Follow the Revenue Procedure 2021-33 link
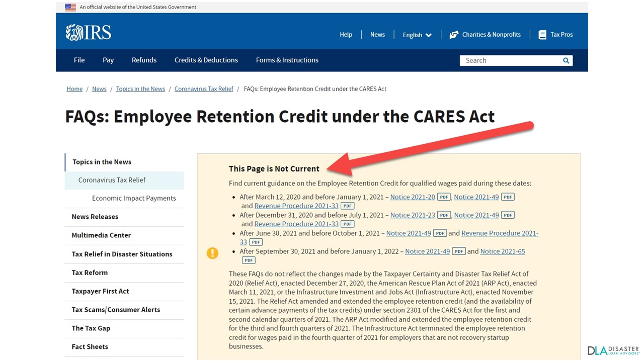644x362 pixels. pyautogui.click(x=296, y=206)
